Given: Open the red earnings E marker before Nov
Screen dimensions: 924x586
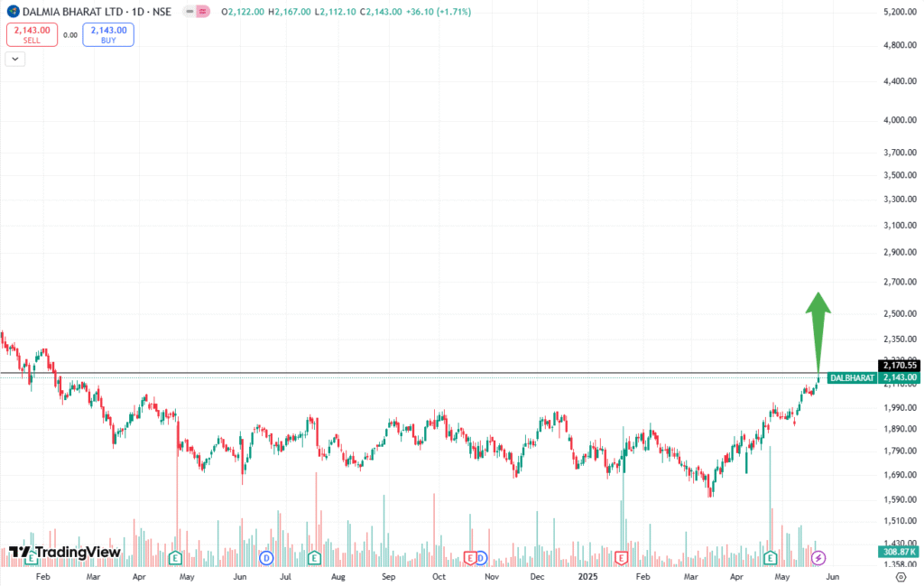Looking at the screenshot, I should (x=469, y=557).
